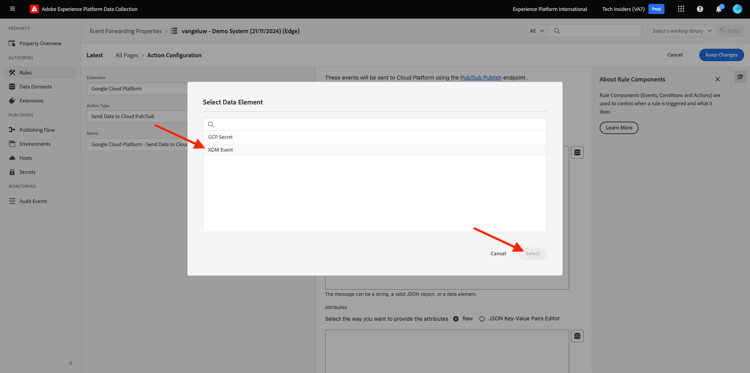
Task: Open the notifications bell
Action: pyautogui.click(x=718, y=9)
